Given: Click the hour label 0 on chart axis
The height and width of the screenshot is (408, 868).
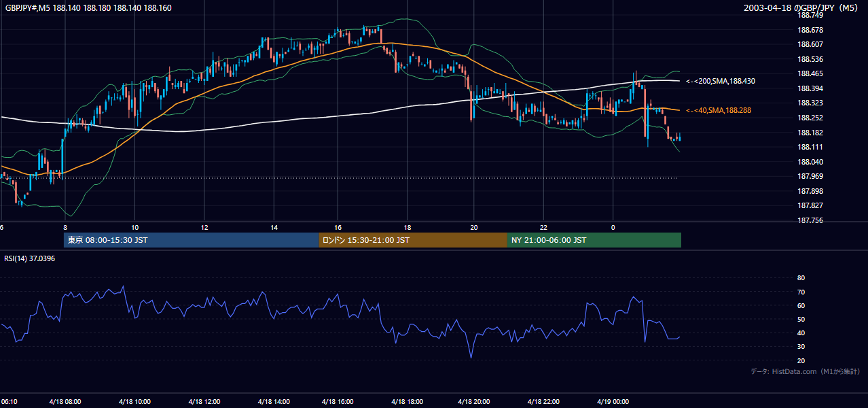Looking at the screenshot, I should click(613, 227).
